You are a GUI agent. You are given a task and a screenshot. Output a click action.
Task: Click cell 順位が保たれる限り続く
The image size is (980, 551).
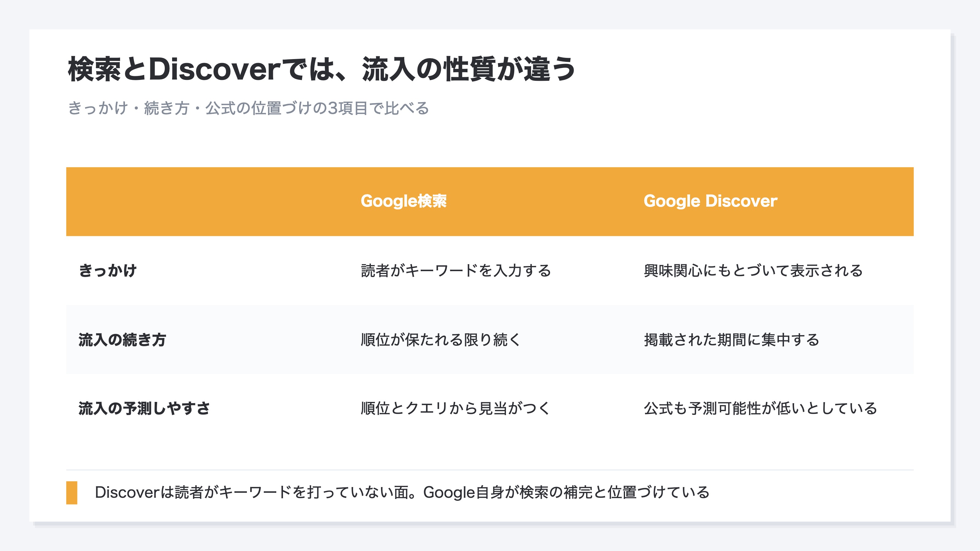pyautogui.click(x=441, y=339)
